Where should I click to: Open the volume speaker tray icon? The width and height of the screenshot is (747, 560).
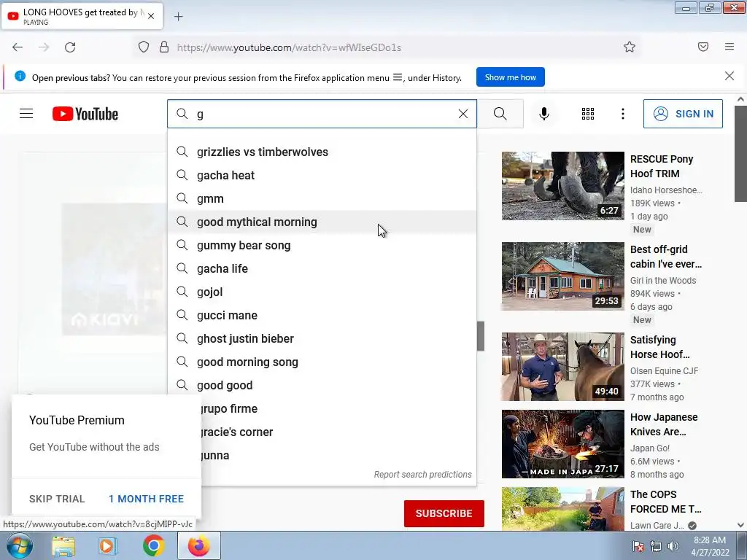tap(673, 546)
